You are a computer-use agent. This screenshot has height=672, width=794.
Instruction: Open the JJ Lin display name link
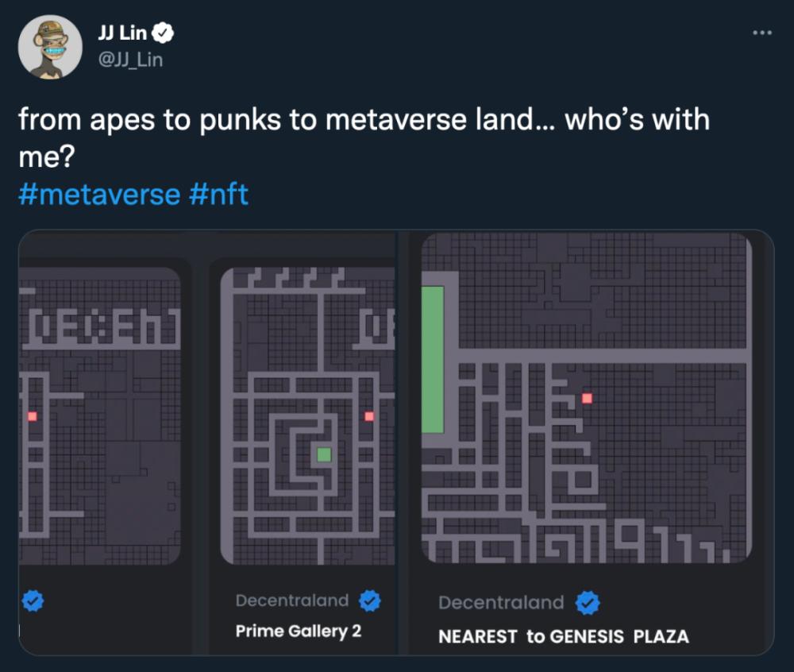[122, 33]
